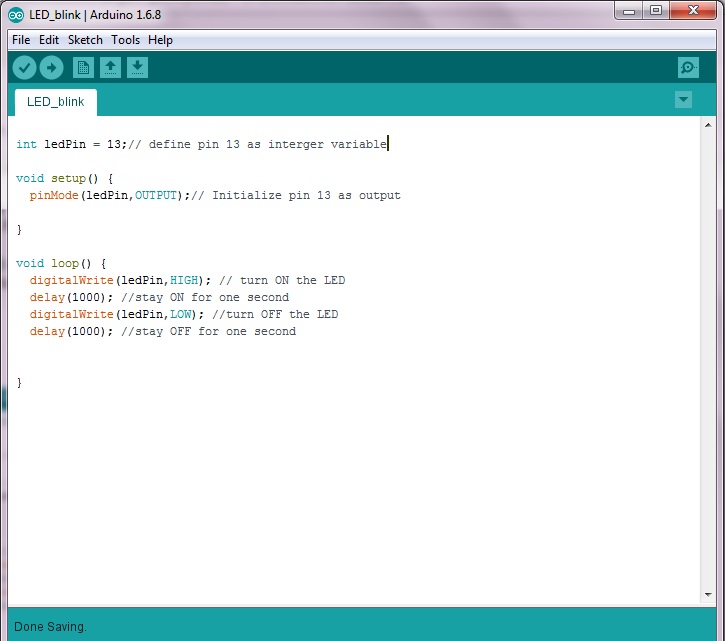
Task: Open the Sketch menu
Action: click(x=85, y=40)
